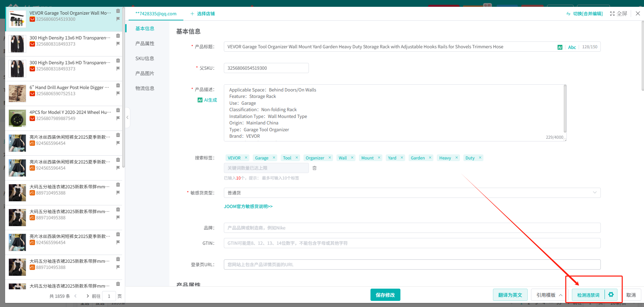The image size is (644, 307).
Task: Click AI生成 description generator
Action: [207, 100]
